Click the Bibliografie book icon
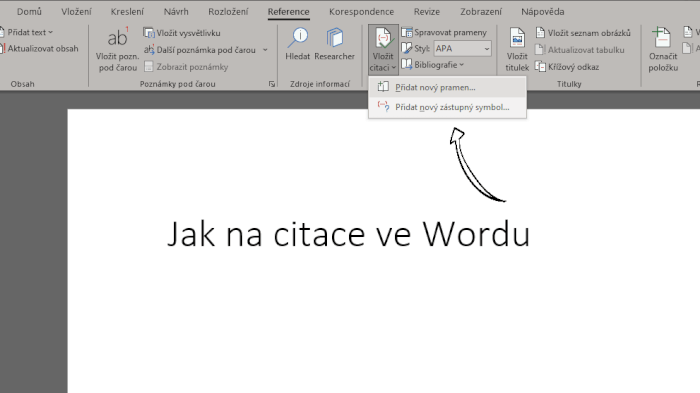Image resolution: width=700 pixels, height=393 pixels. click(x=406, y=65)
